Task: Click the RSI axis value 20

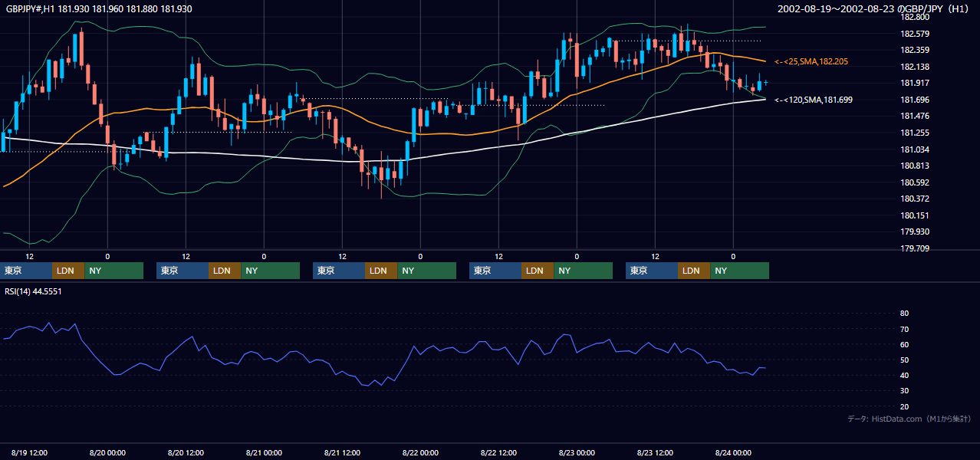Action: 904,406
